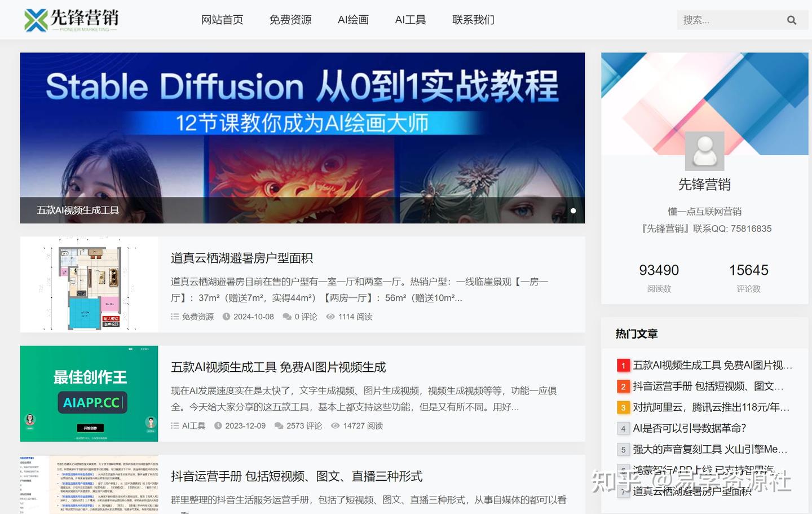The width and height of the screenshot is (812, 514).
Task: Open the 抖音运营手册 article thumbnail
Action: [89, 484]
